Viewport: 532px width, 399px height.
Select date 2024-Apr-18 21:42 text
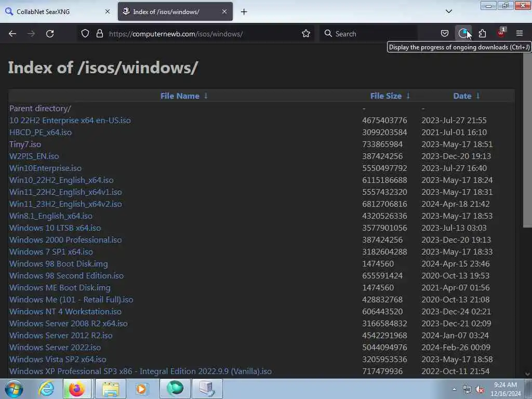(x=455, y=204)
